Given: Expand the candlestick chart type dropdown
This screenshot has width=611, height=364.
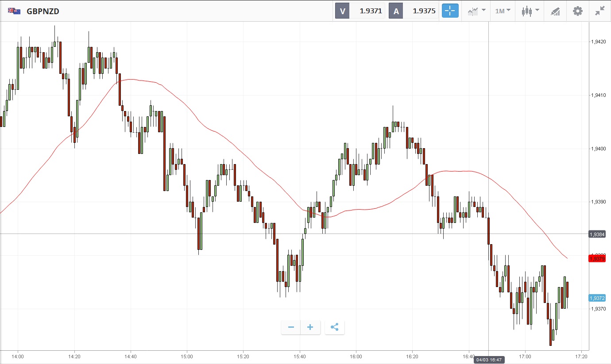Looking at the screenshot, I should (530, 11).
